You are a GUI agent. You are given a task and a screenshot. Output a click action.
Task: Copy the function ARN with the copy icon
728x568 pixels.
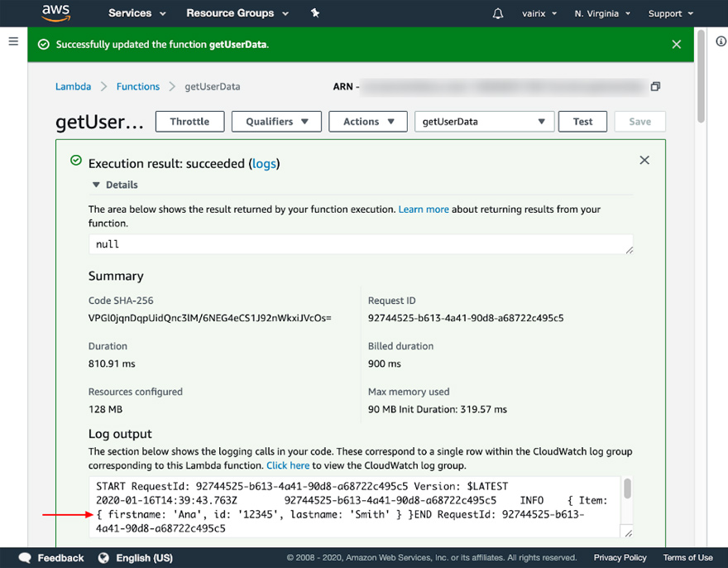pos(655,85)
